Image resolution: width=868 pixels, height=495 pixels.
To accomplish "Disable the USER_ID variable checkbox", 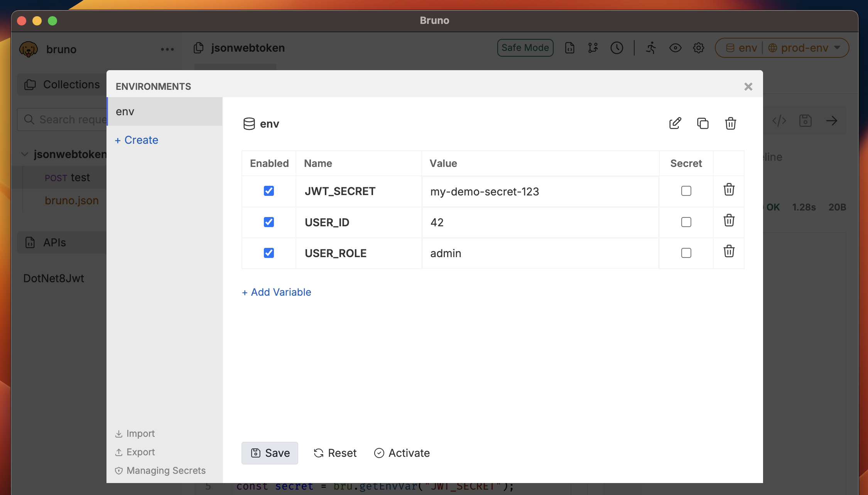I will point(269,222).
